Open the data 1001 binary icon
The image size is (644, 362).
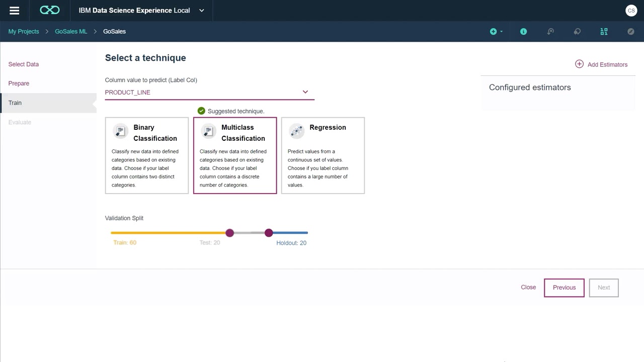click(x=604, y=31)
